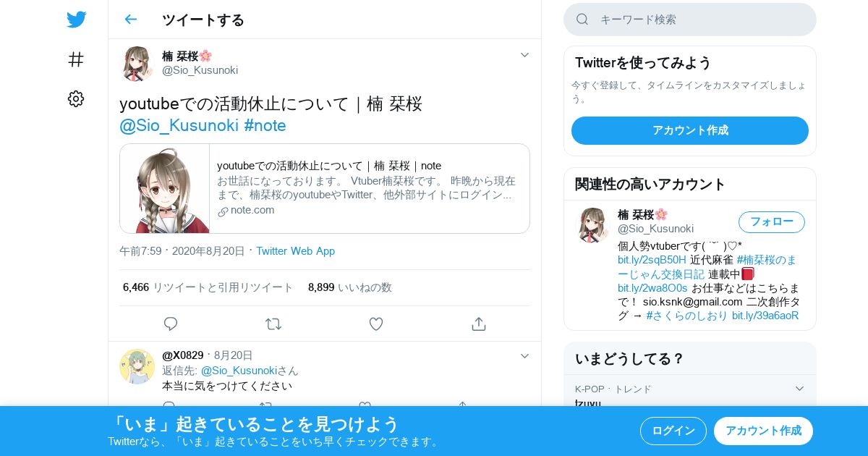The image size is (868, 456).
Task: Click reply text 本当に気をつけてください
Action: point(227,386)
